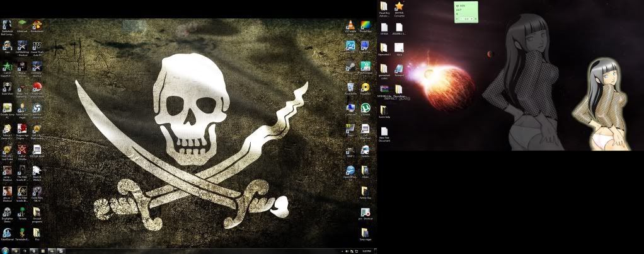Open the Terraria tree icon
644x254 pixels.
coord(22,213)
